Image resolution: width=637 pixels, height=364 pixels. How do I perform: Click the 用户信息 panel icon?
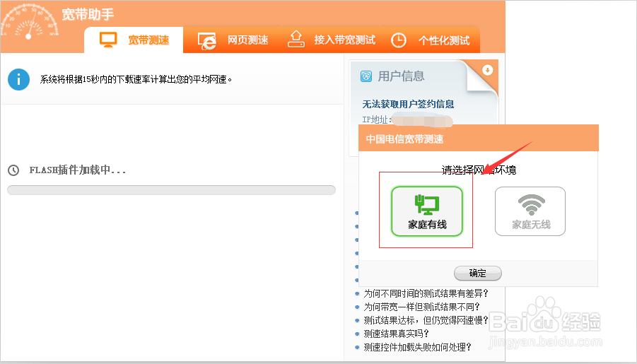coord(366,76)
